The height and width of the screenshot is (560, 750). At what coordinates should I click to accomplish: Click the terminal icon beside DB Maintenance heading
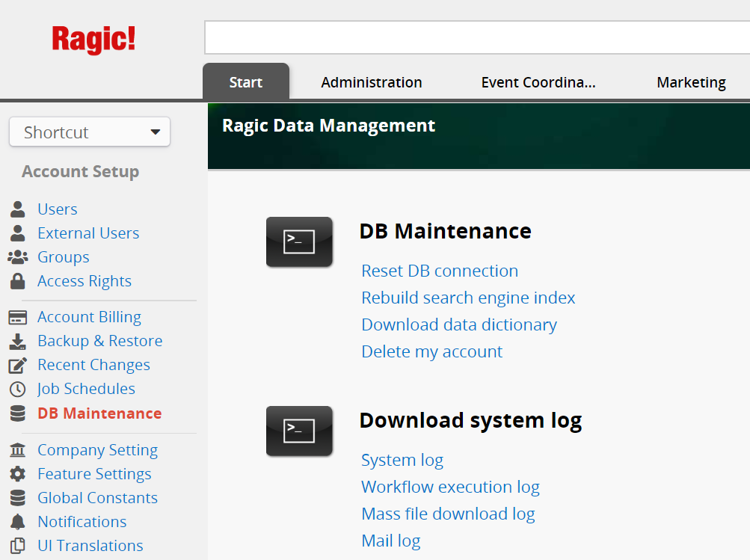click(x=299, y=241)
